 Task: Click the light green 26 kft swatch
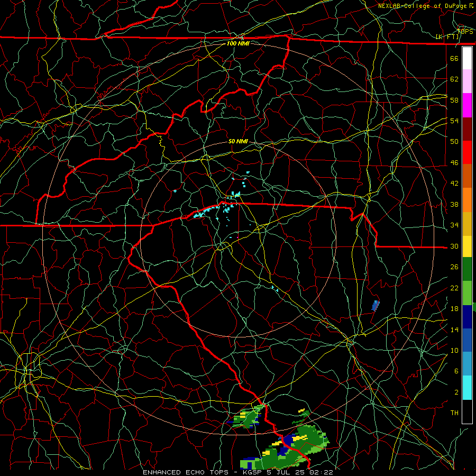pyautogui.click(x=467, y=293)
